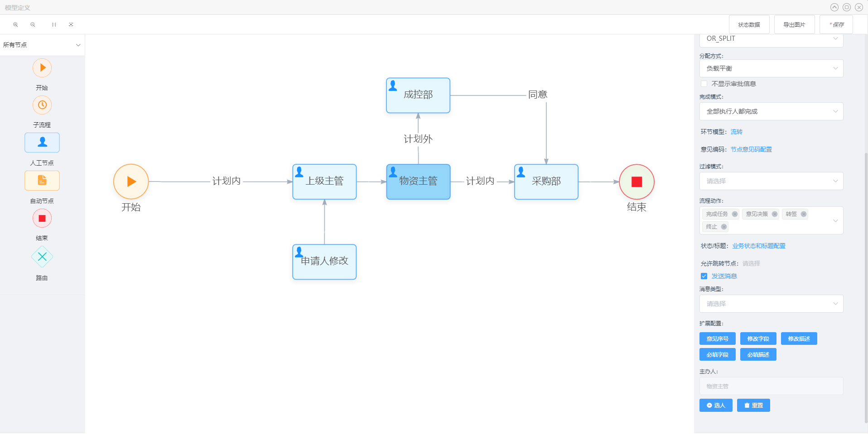
Task: Open the 节点意见码配置 link
Action: 751,149
